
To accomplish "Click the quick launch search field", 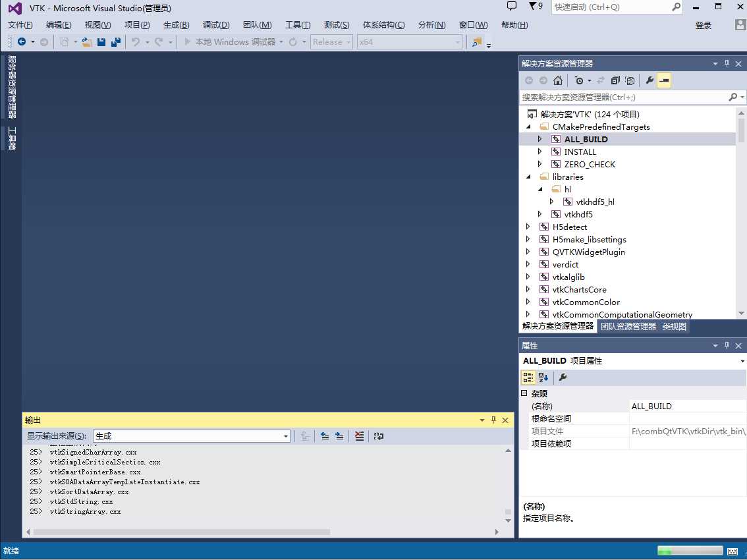I will pos(612,7).
